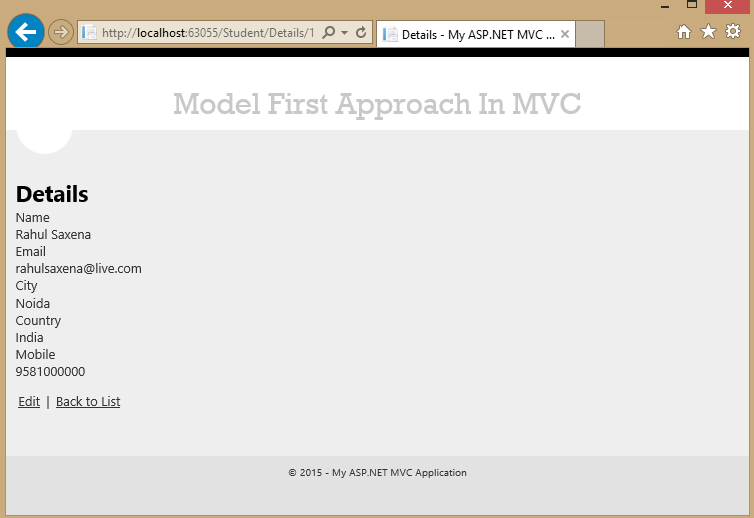Screen dimensions: 754x518
Task: Open the address bar autocomplete dropdown arrow
Action: coord(344,33)
